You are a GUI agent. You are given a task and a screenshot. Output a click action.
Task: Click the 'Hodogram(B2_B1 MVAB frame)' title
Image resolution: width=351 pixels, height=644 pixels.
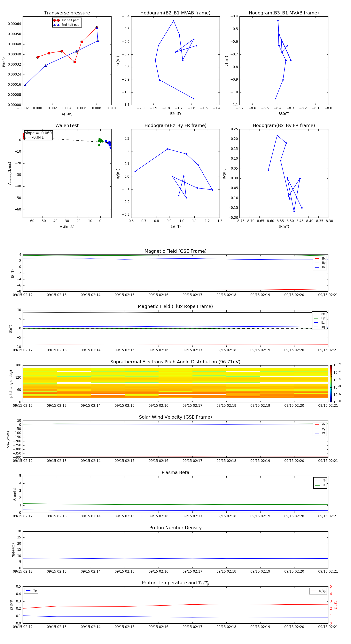pos(175,13)
